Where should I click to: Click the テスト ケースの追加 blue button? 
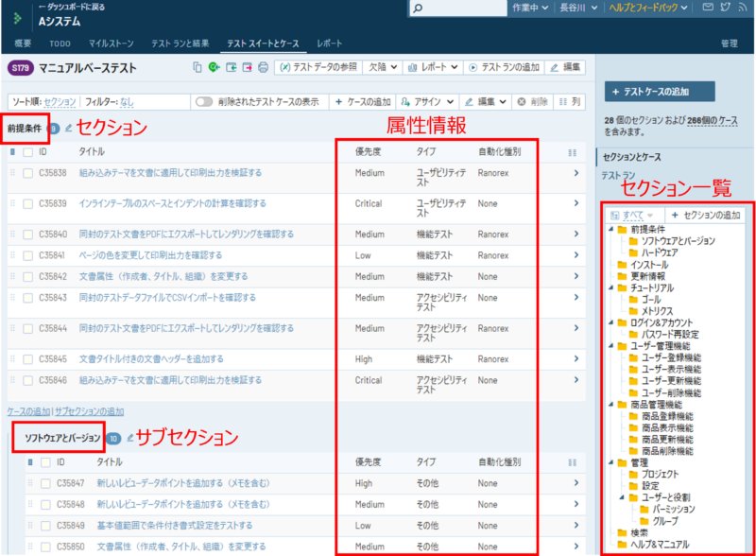click(660, 92)
